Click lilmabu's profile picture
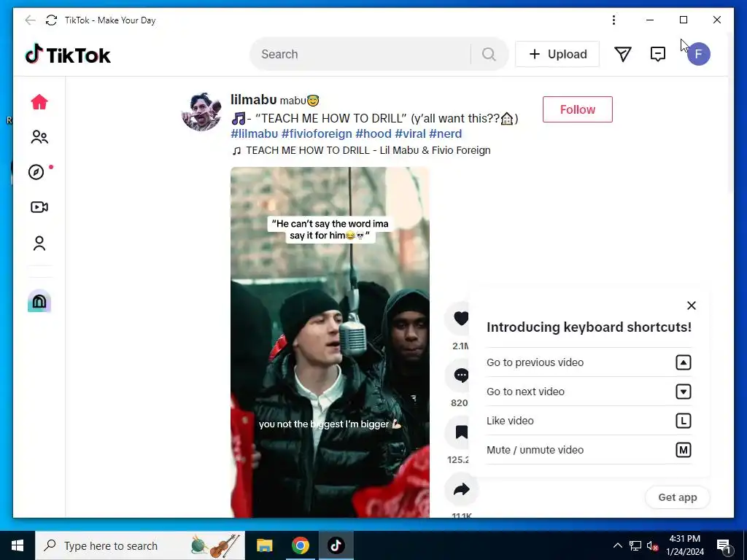747x560 pixels. pos(201,112)
